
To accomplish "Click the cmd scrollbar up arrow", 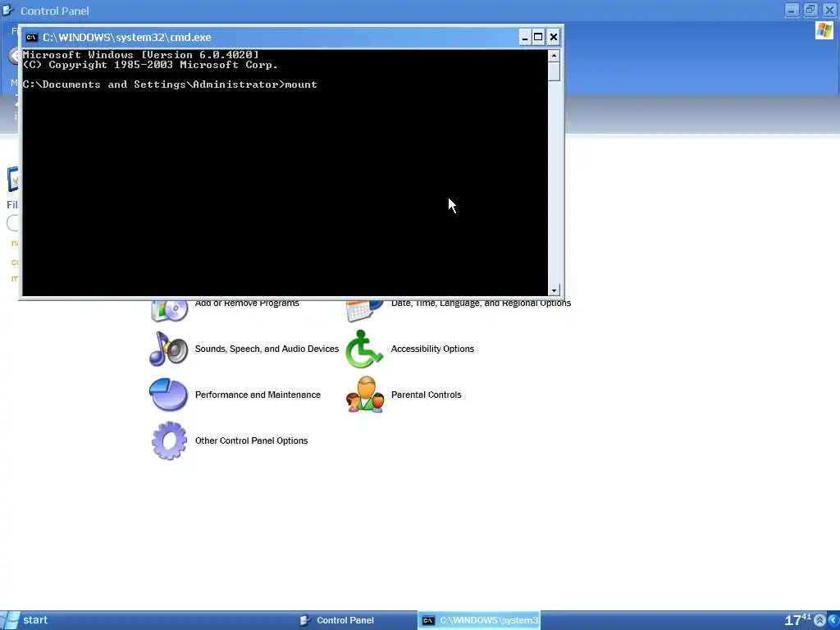I will pos(554,55).
